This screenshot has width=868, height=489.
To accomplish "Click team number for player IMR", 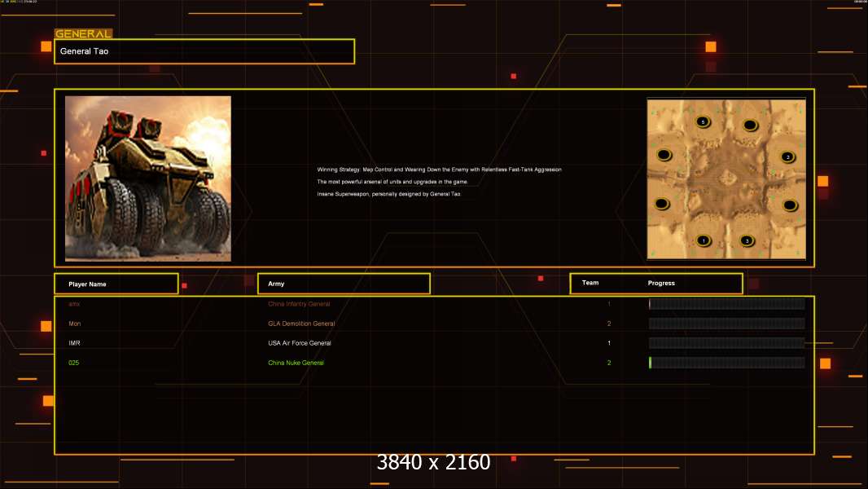I will [609, 343].
